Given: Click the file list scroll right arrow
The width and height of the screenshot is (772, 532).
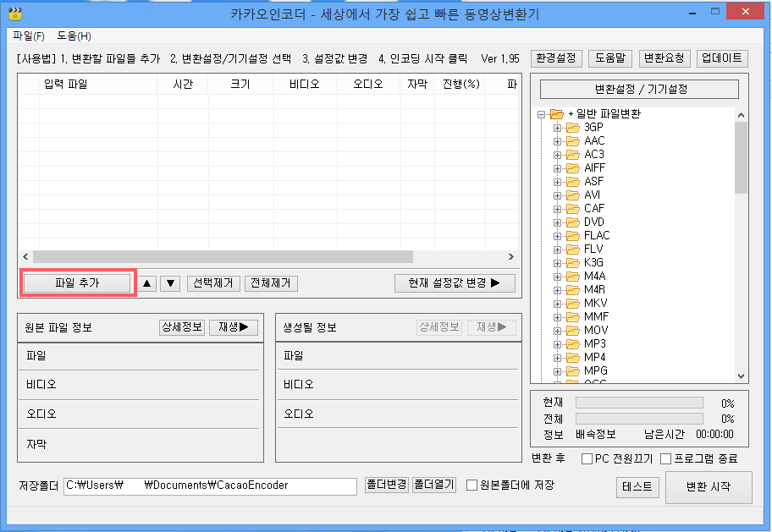Looking at the screenshot, I should pos(511,256).
